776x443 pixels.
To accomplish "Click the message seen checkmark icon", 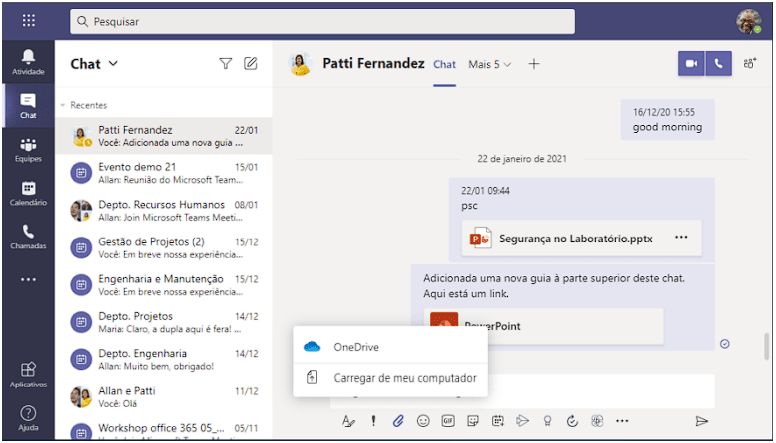I will pos(725,344).
